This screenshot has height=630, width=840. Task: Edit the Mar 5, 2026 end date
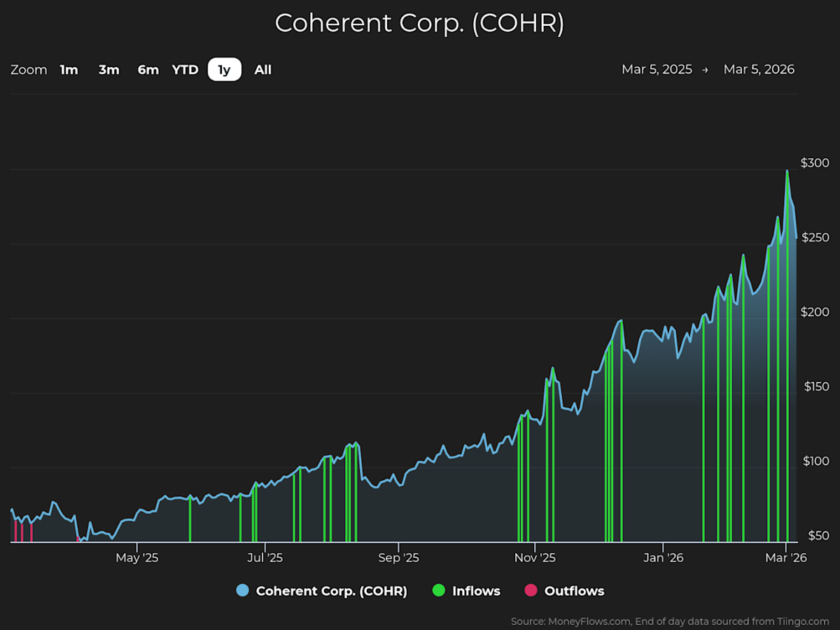point(759,69)
